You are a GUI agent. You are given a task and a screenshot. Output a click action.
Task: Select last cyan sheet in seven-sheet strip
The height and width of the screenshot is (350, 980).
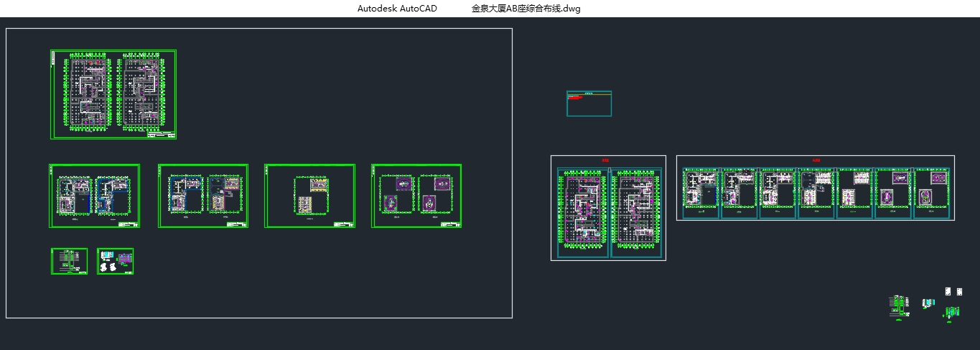pyautogui.click(x=931, y=193)
